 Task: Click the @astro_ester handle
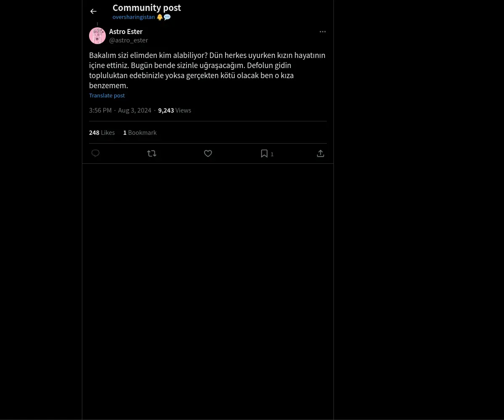pos(129,40)
